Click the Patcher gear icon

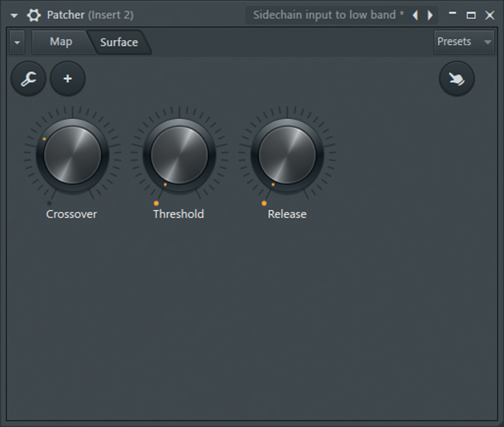point(34,16)
